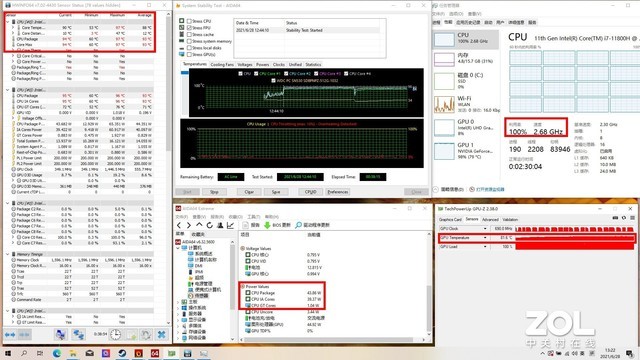Click the AIDA64 graph toolbar icon
Image resolution: width=640 pixels, height=360 pixels.
pyautogui.click(x=230, y=225)
